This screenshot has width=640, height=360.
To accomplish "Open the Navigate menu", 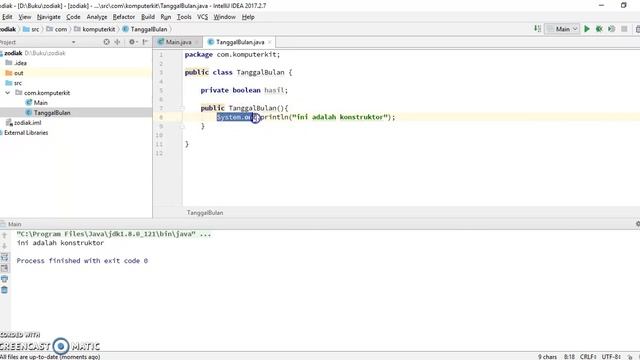I will [x=49, y=17].
